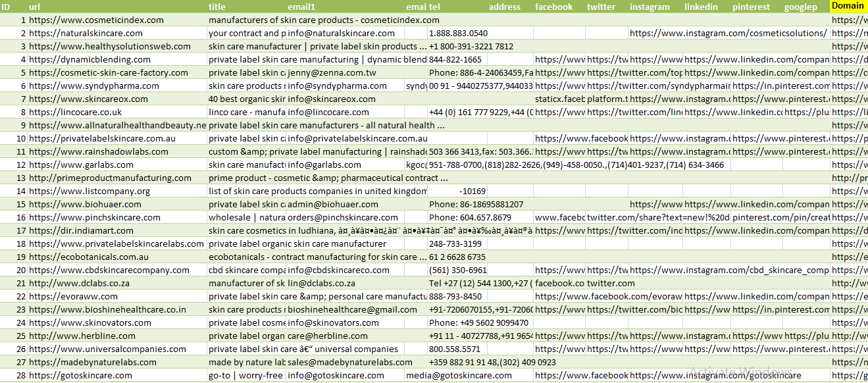Screen dimensions: 868x383
Task: Click the '61 2 6628 6735' phone cell
Action: coord(457,257)
